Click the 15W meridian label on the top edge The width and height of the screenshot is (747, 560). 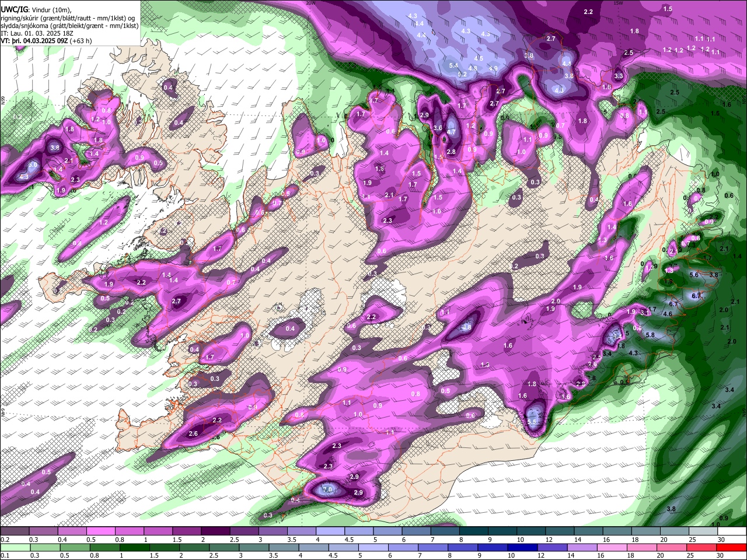point(619,3)
